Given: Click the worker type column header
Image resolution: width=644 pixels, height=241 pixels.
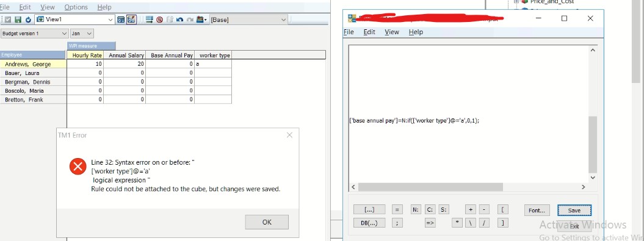Looking at the screenshot, I should (x=213, y=56).
